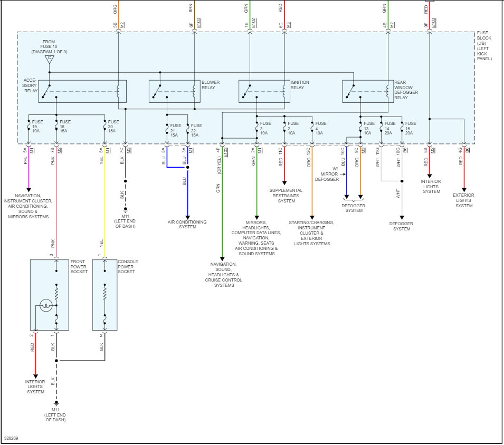Click the ORG wire label above 5B connector

tap(115, 9)
